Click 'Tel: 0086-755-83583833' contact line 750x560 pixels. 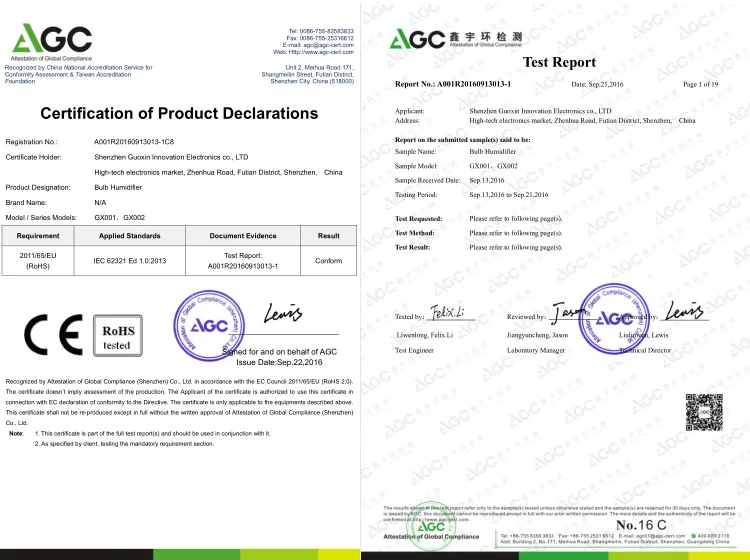pos(321,31)
